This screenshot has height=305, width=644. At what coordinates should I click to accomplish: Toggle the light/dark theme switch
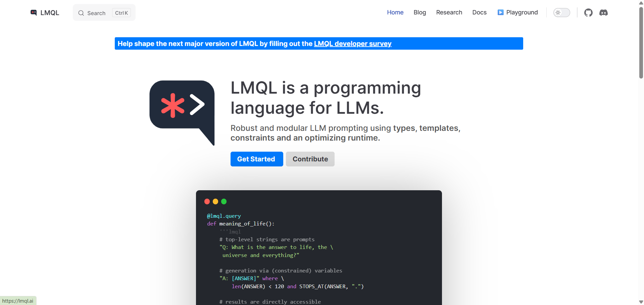[561, 12]
